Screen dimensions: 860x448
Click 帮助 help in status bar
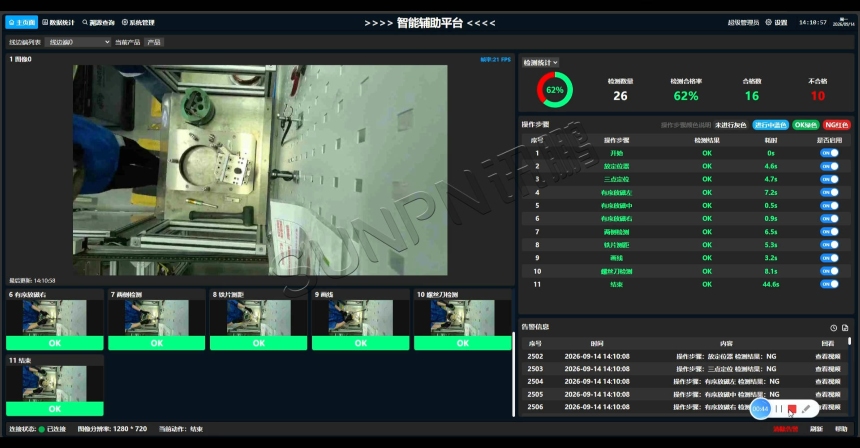(x=841, y=429)
